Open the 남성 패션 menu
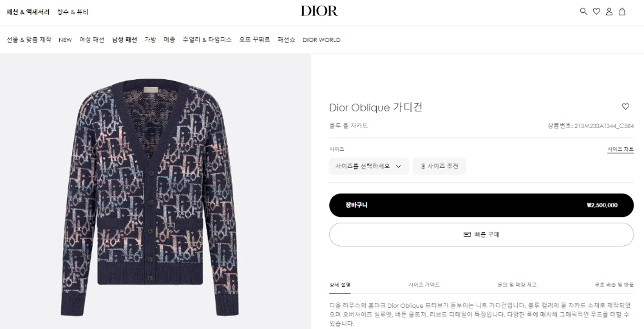Image resolution: width=644 pixels, height=329 pixels. point(124,40)
